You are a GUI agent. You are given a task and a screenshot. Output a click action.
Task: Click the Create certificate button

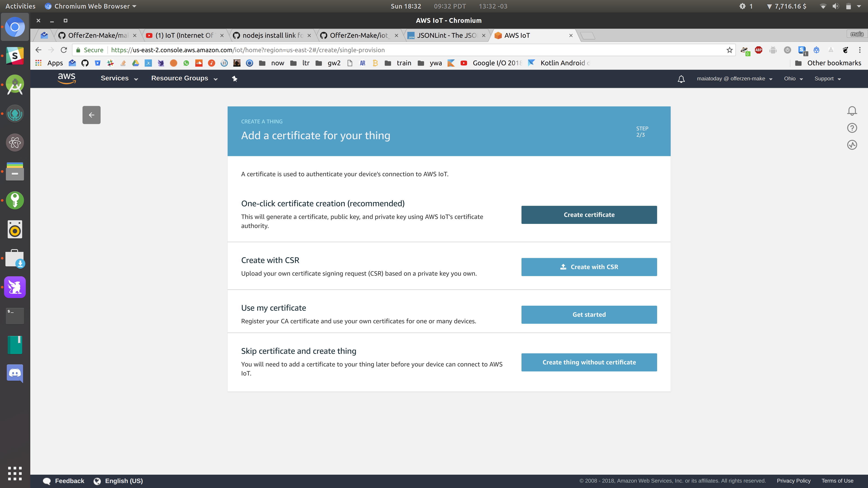pos(589,215)
